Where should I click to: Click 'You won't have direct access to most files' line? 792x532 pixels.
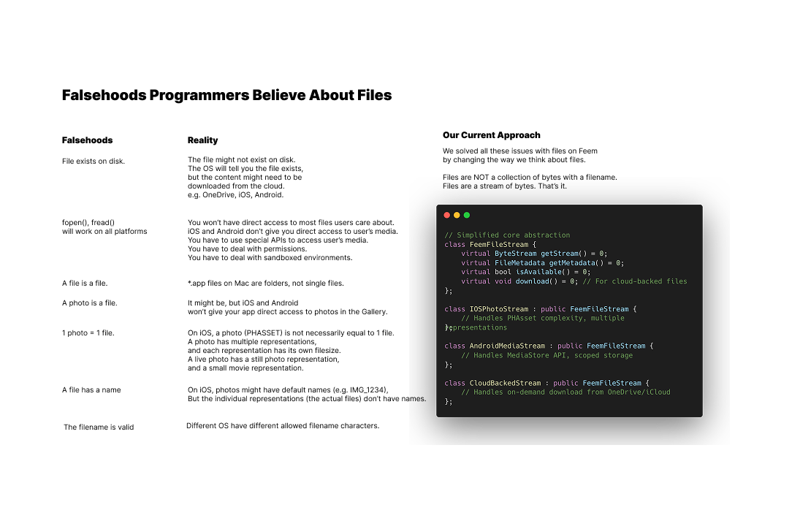pyautogui.click(x=291, y=223)
